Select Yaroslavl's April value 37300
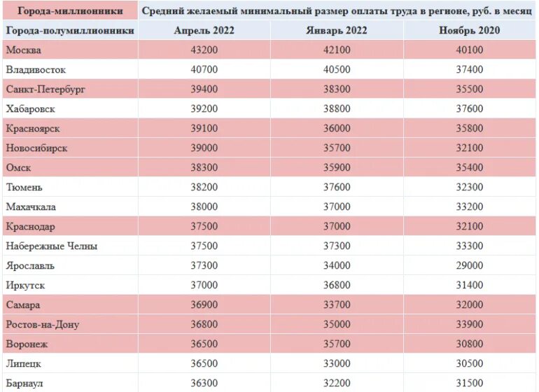This screenshot has width=539, height=392. click(204, 265)
